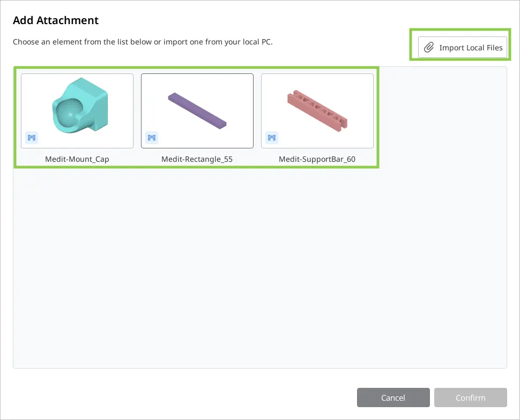Click the paperclip icon for importing files
This screenshot has height=420, width=520.
[429, 47]
